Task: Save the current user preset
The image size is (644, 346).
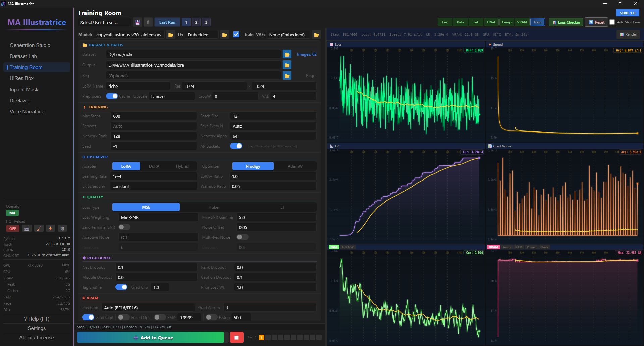Action: tap(138, 22)
